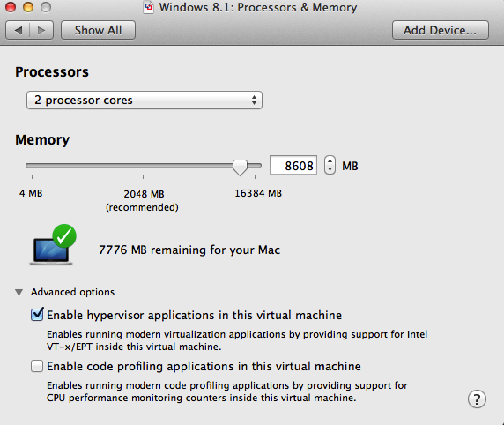This screenshot has width=504, height=425.
Task: Decrease memory with the stepper down arrow
Action: 330,169
